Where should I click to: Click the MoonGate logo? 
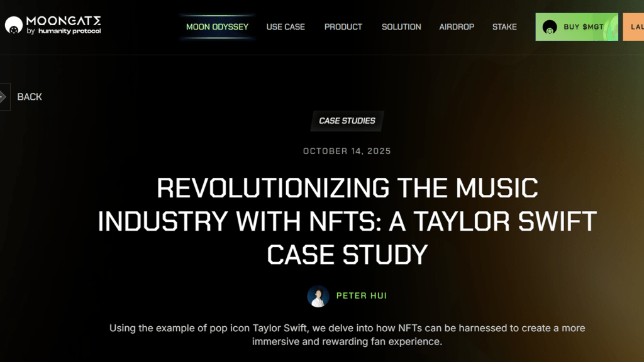click(x=53, y=25)
